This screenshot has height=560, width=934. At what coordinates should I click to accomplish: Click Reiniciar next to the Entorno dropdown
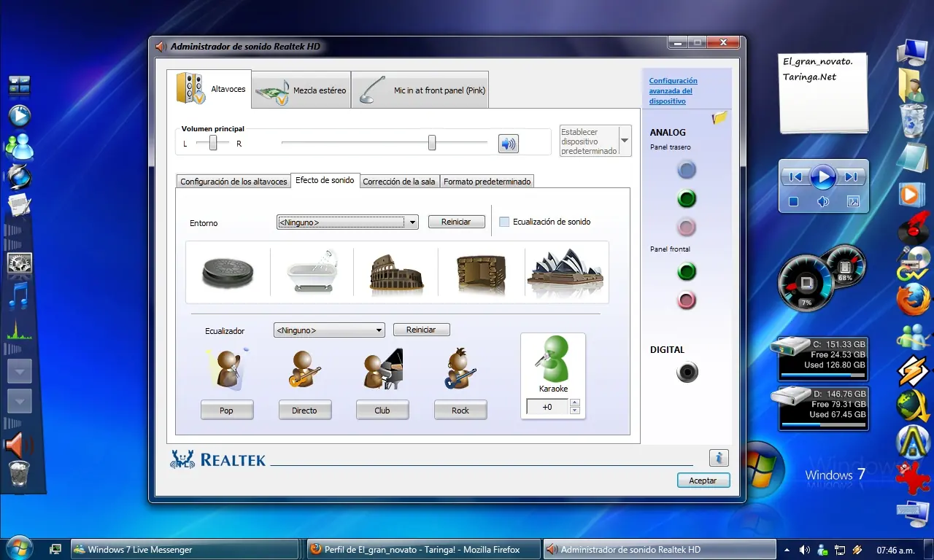456,222
